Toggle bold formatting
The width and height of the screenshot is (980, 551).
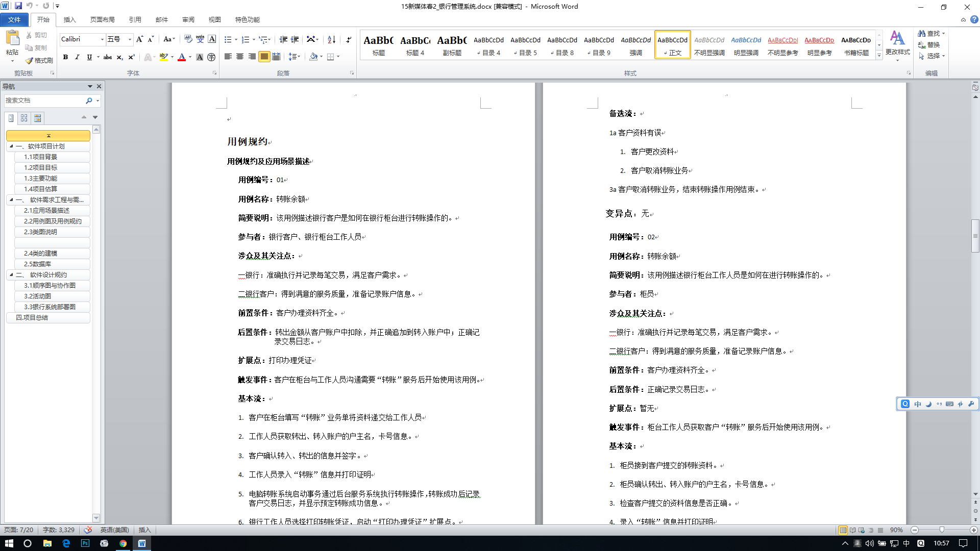[65, 57]
